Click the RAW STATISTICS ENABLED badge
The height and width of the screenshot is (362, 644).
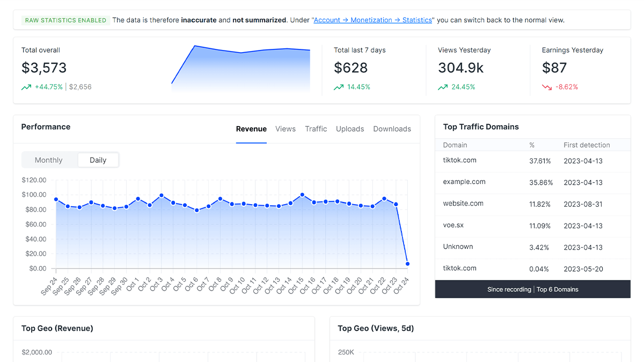pos(65,20)
